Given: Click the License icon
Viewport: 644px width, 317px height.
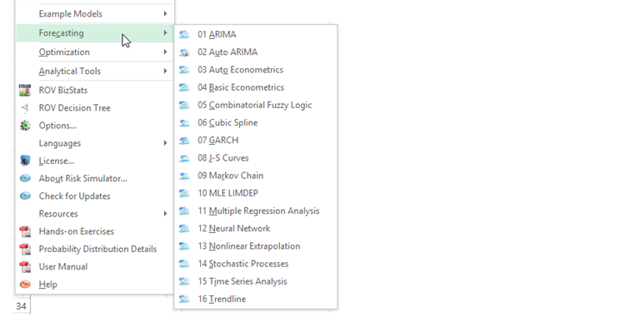Looking at the screenshot, I should [25, 161].
